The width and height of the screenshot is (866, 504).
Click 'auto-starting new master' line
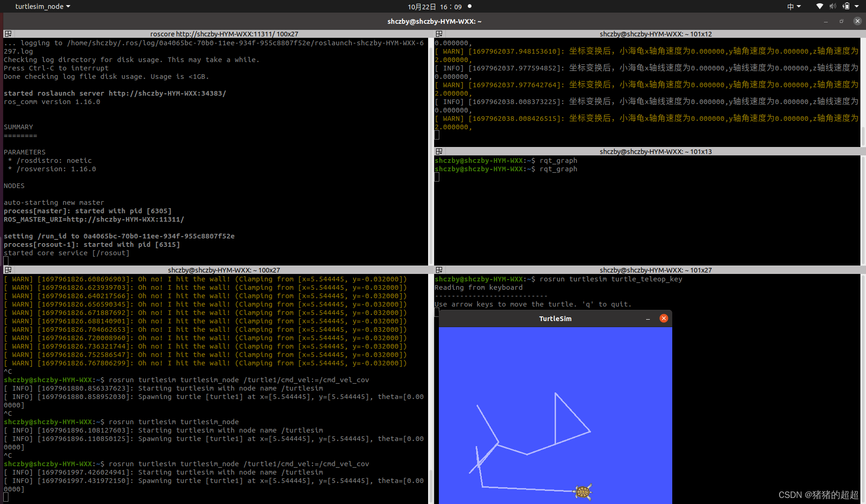(x=54, y=203)
